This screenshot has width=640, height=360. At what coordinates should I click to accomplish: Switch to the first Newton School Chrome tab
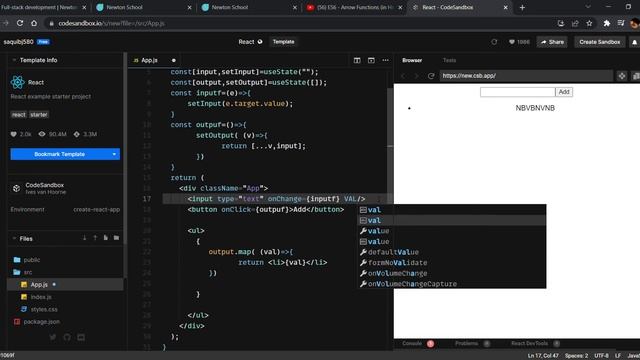click(x=143, y=7)
